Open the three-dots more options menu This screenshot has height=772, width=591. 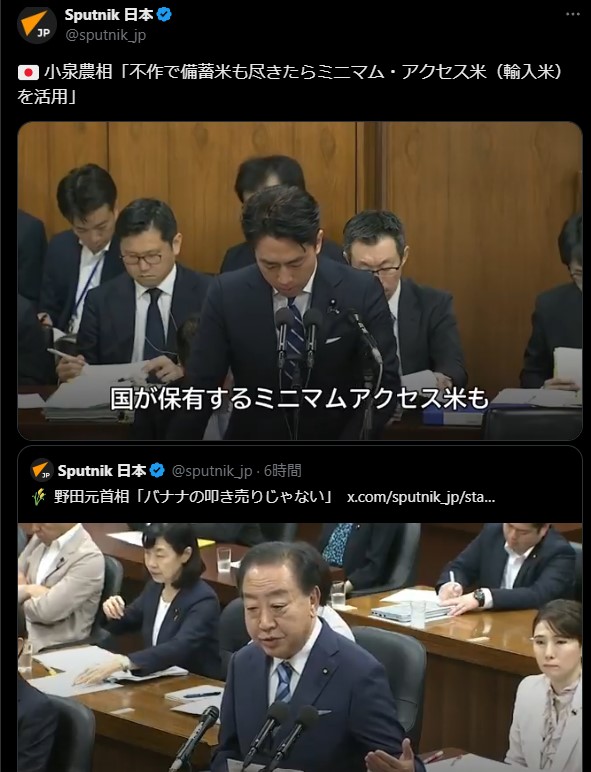(x=573, y=14)
